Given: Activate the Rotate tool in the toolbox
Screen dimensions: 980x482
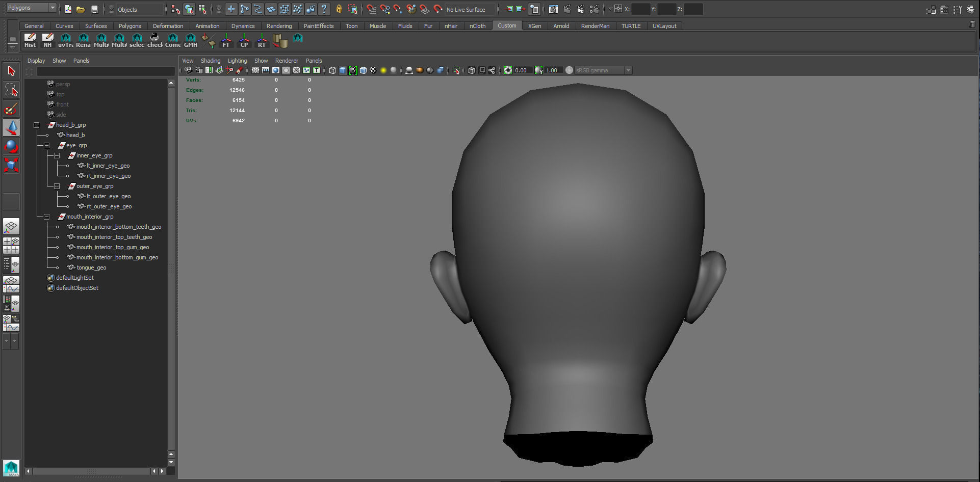Looking at the screenshot, I should (11, 146).
